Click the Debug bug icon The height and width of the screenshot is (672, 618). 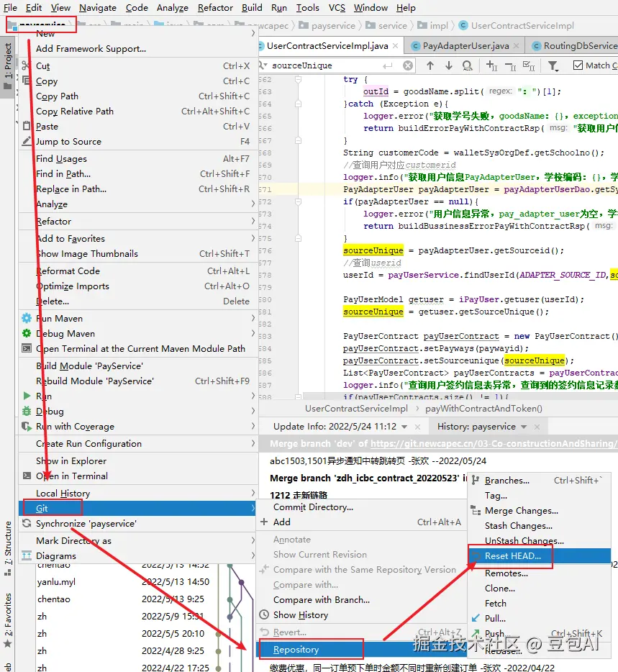click(x=27, y=411)
